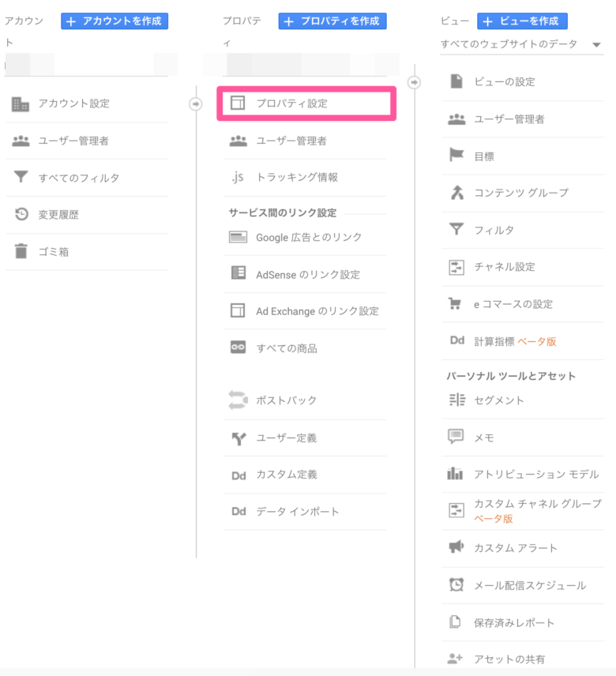Click the アカウントを作成 button
The height and width of the screenshot is (676, 616).
(115, 21)
